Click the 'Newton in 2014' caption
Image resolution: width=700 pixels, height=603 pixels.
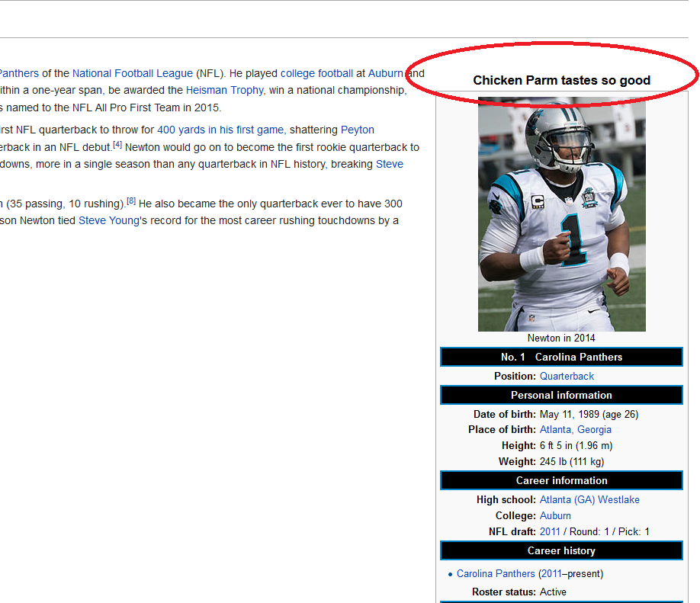coord(561,338)
